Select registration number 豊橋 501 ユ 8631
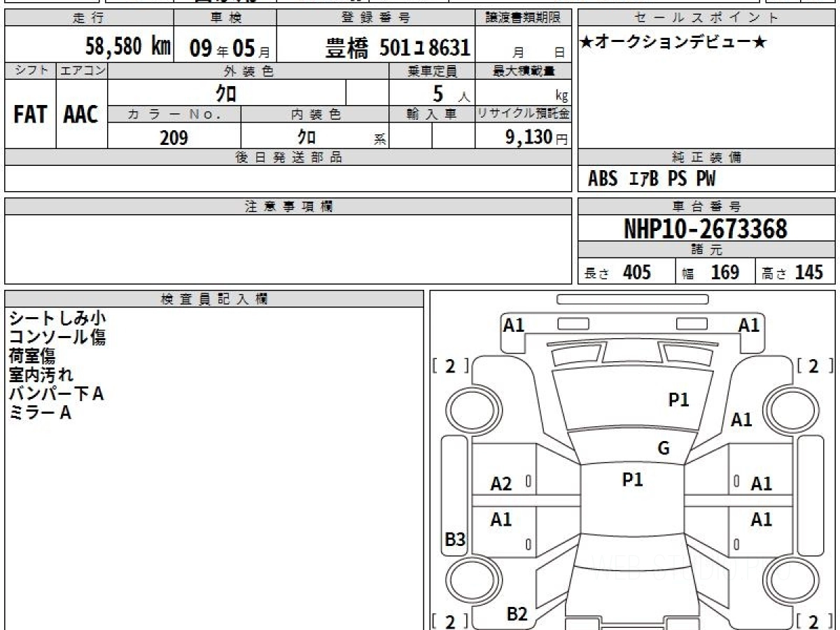 pyautogui.click(x=398, y=48)
